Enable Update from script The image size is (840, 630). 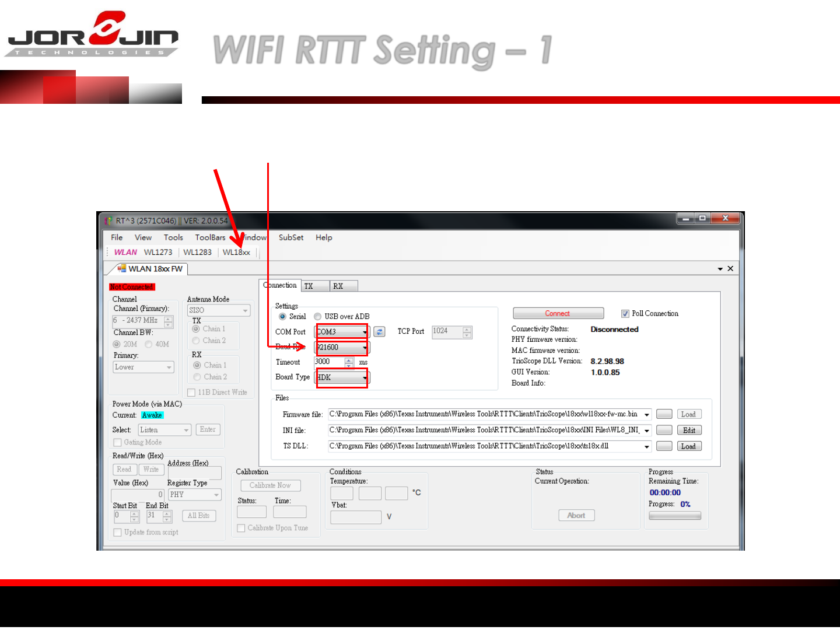[117, 533]
